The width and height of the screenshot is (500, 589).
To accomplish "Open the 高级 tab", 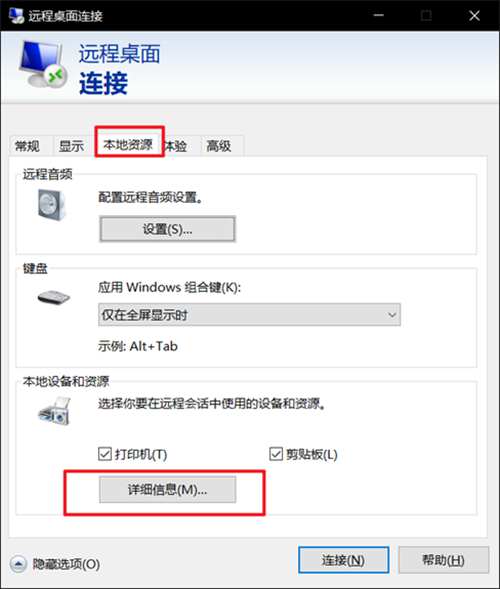I will point(219,146).
